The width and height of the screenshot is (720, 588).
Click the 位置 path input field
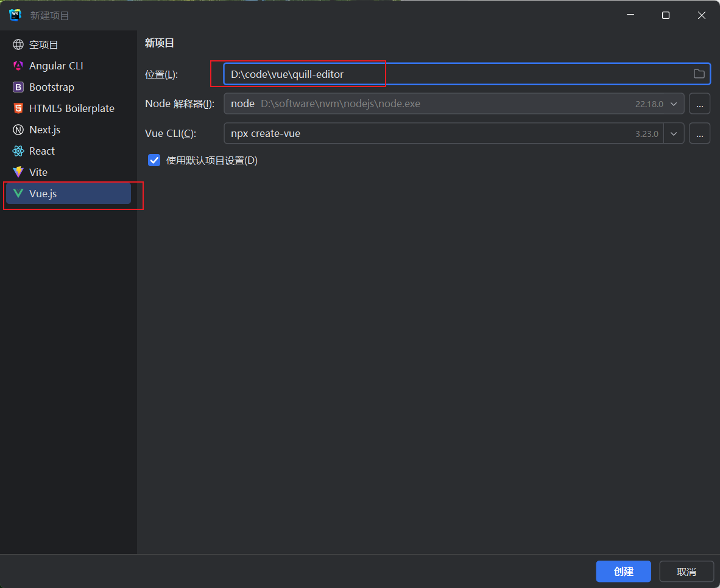point(467,74)
